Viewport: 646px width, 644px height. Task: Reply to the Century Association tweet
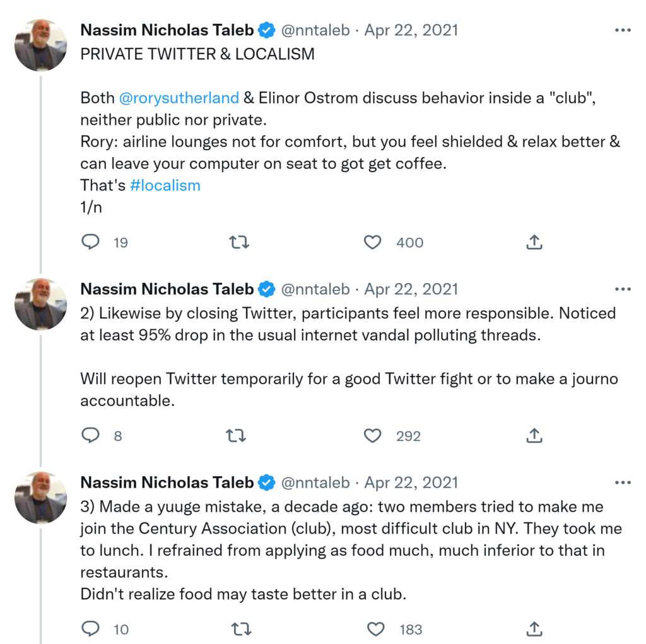(x=91, y=629)
